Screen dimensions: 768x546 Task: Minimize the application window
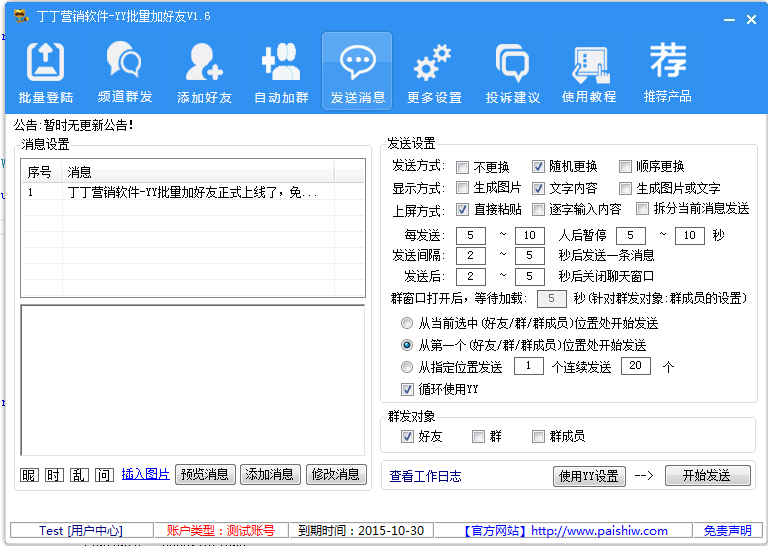[x=729, y=20]
